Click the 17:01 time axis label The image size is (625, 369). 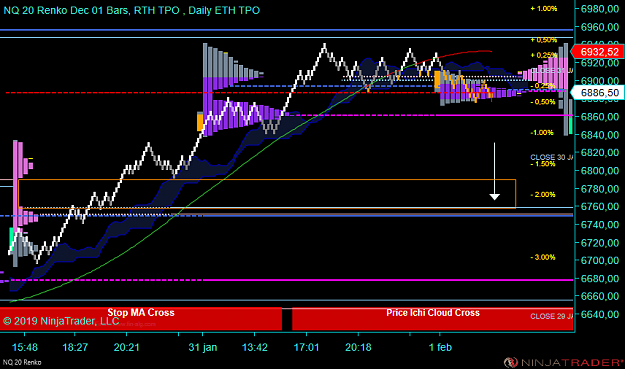(306, 347)
